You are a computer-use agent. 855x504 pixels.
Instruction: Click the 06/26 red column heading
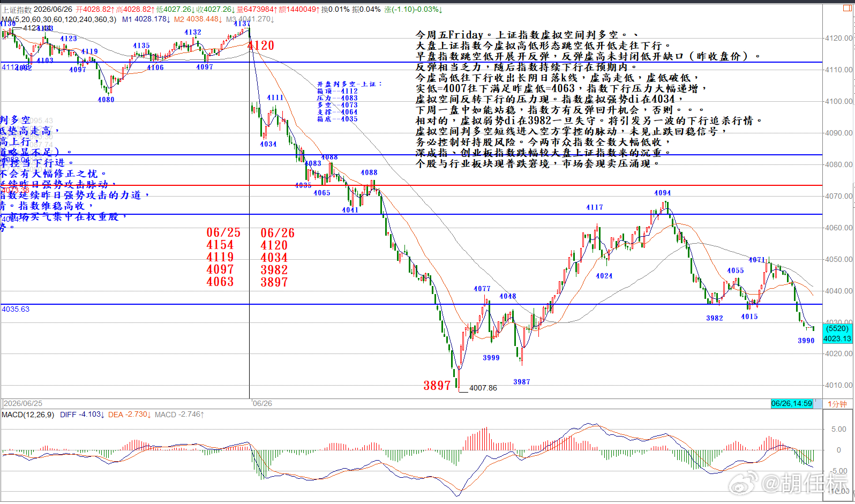click(277, 233)
